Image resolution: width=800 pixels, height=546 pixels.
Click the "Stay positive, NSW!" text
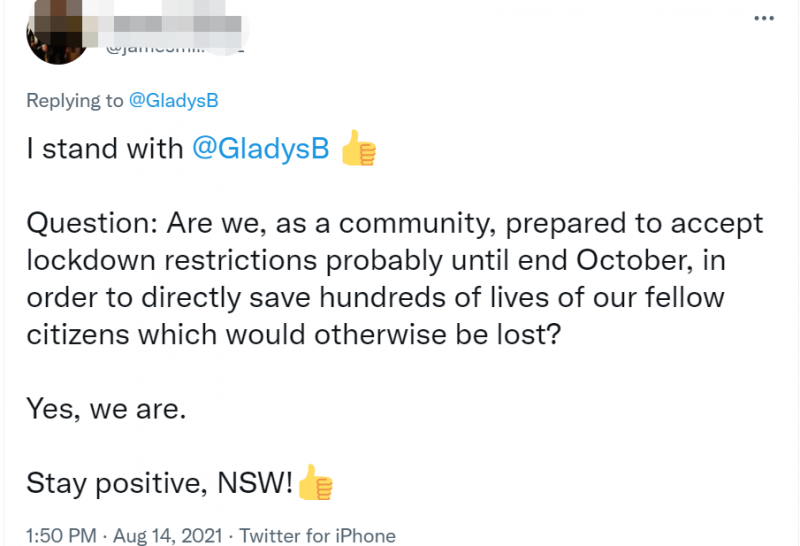[x=160, y=483]
